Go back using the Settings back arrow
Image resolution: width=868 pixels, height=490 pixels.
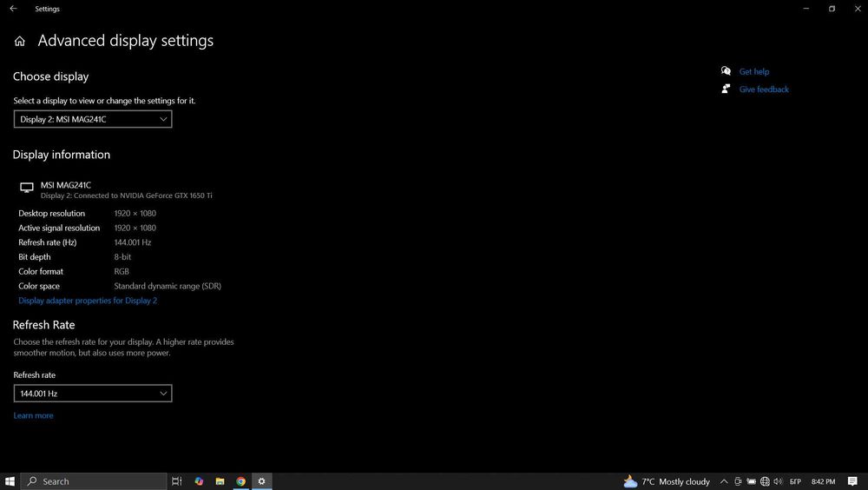tap(13, 9)
